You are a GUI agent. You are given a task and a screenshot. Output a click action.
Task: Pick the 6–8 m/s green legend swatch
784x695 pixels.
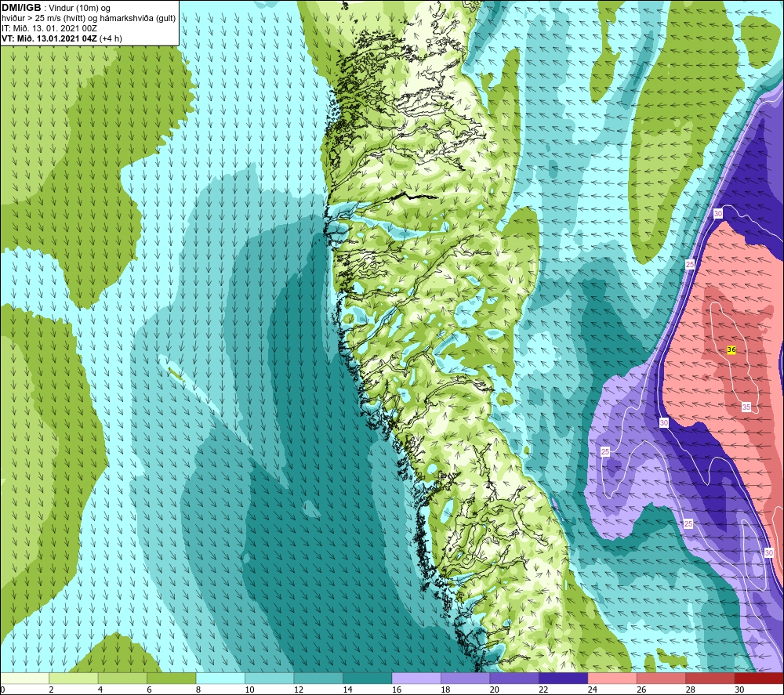tap(172, 678)
